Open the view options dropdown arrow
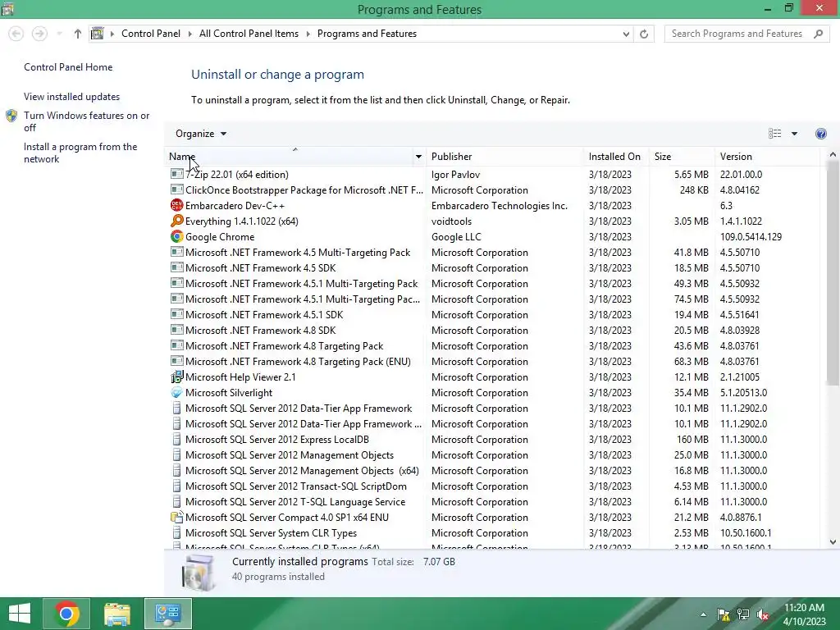Image resolution: width=840 pixels, height=630 pixels. 794,134
